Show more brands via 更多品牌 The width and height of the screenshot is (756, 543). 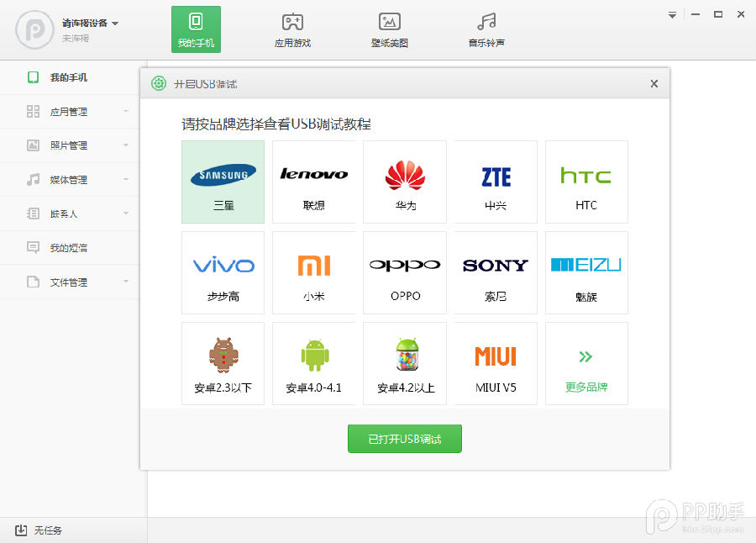(586, 363)
